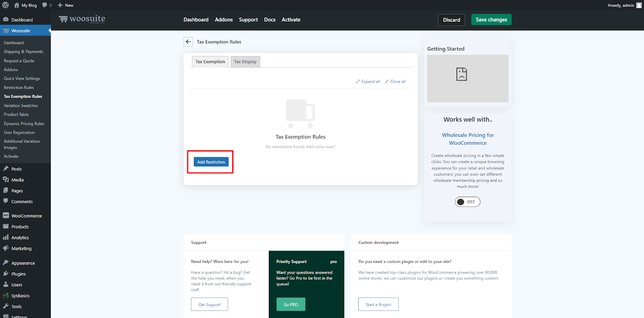Close all restriction rules
The width and height of the screenshot is (644, 318).
coord(395,81)
